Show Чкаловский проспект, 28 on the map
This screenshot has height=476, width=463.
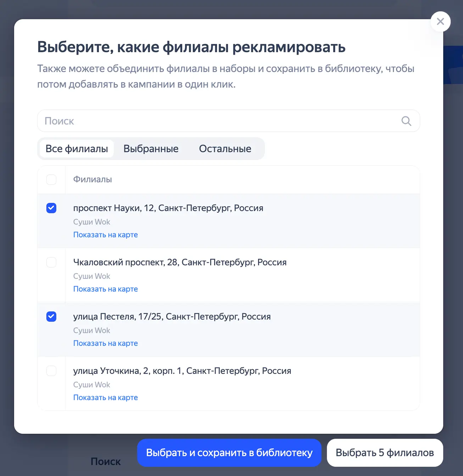coord(105,289)
